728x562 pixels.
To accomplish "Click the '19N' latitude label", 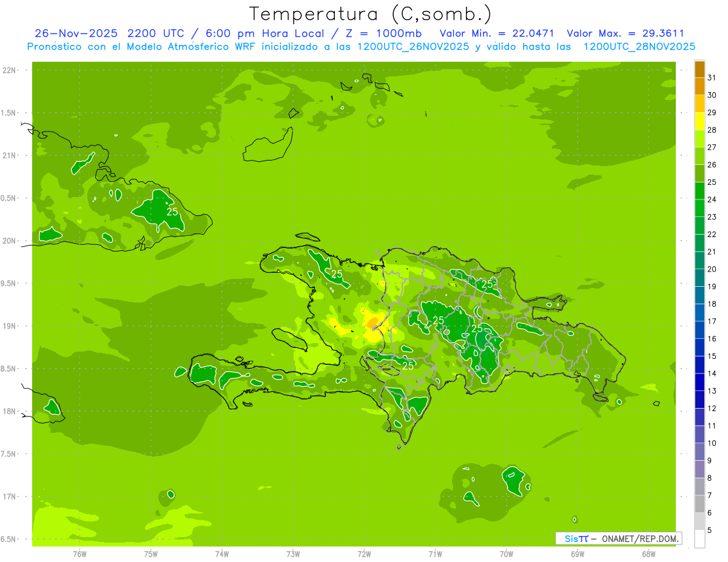I will click(x=9, y=326).
